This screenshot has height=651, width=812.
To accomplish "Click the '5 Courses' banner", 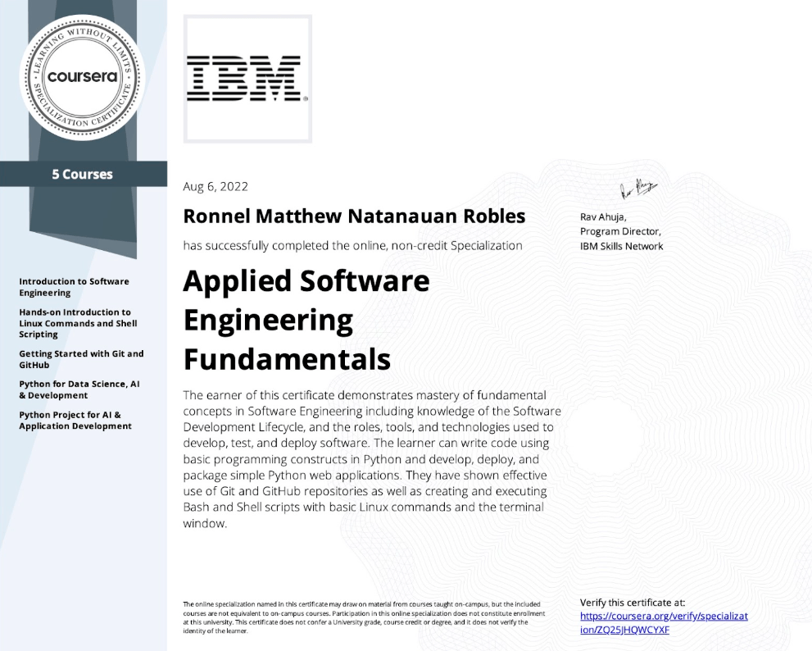I will click(x=84, y=174).
